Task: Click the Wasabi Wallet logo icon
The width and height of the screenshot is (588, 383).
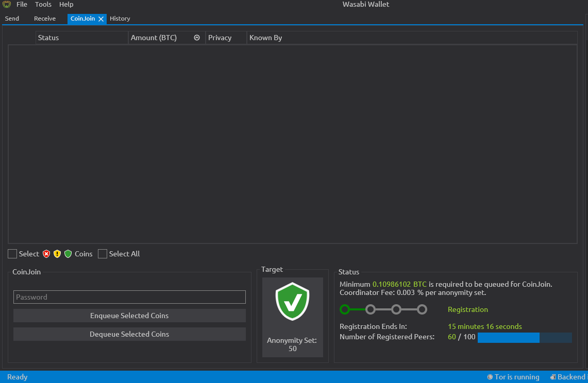Action: (7, 5)
